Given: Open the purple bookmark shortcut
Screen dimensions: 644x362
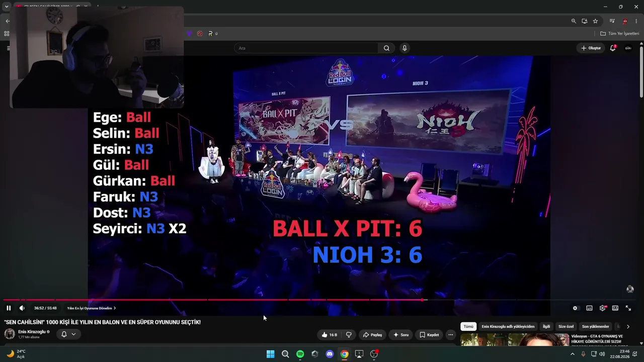Looking at the screenshot, I should (x=189, y=34).
